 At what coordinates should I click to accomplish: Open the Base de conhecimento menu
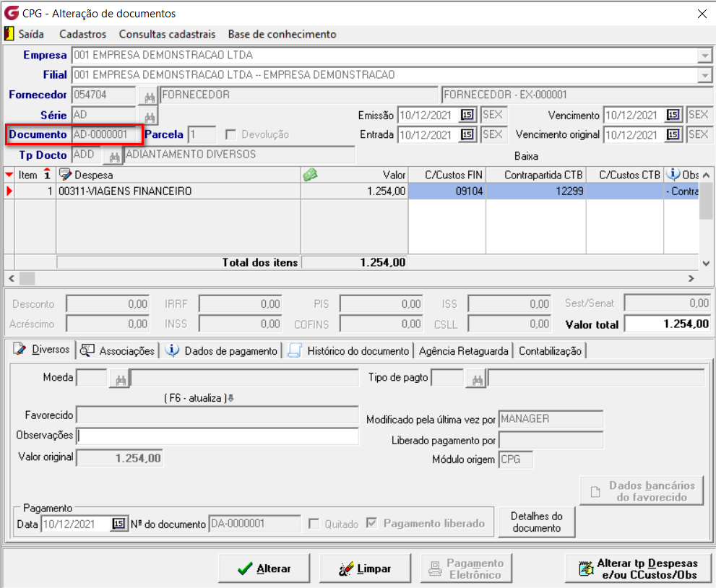pyautogui.click(x=282, y=34)
